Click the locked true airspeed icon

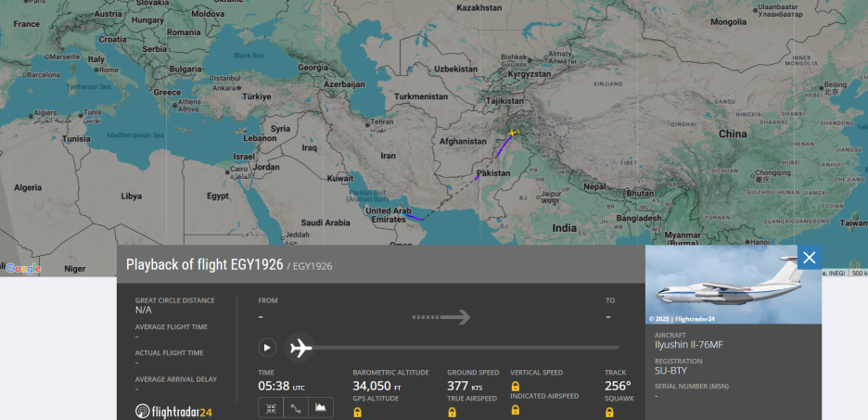click(x=452, y=413)
